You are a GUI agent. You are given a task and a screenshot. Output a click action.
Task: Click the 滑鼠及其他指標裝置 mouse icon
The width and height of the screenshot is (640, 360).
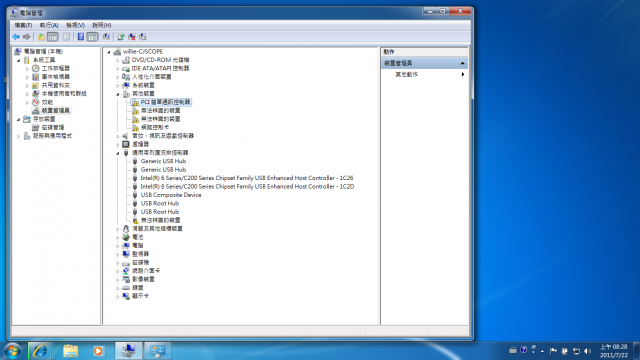tap(126, 229)
